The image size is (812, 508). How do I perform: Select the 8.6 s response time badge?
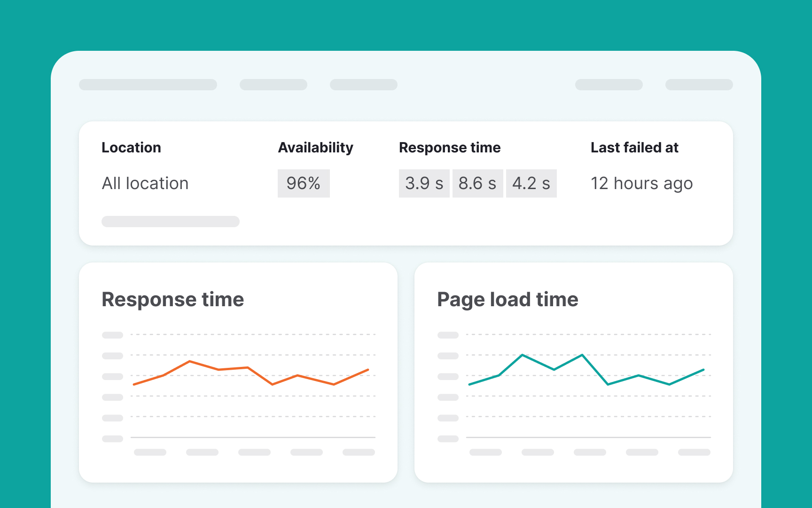[477, 183]
